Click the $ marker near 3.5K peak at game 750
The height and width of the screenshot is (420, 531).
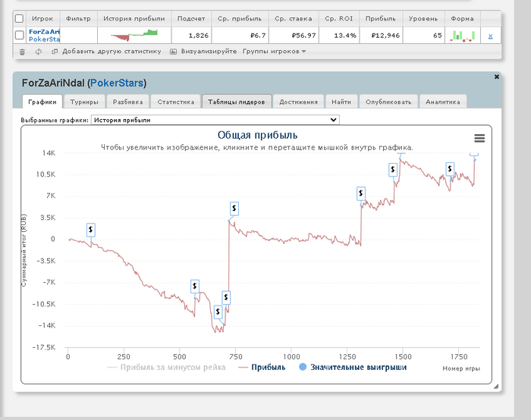234,208
